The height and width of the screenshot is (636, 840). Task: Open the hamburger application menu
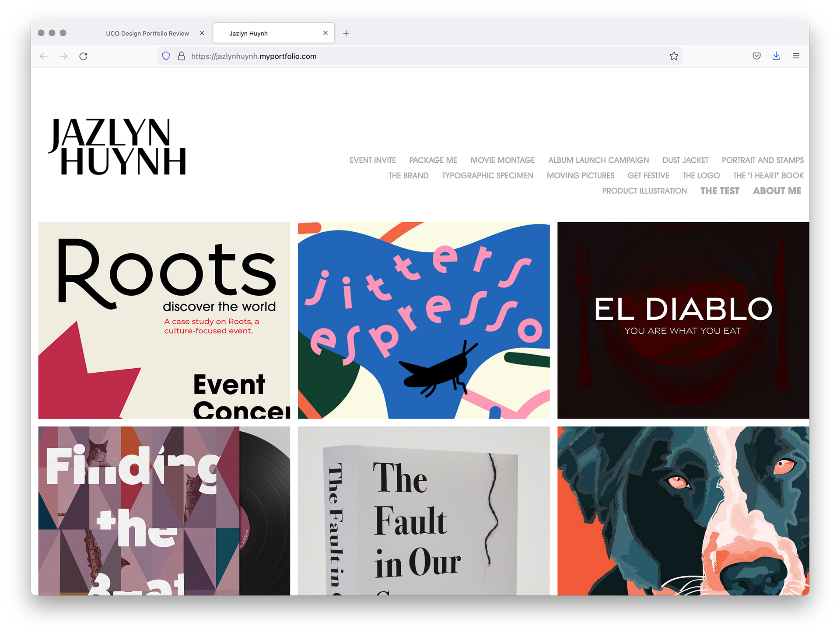pyautogui.click(x=796, y=56)
